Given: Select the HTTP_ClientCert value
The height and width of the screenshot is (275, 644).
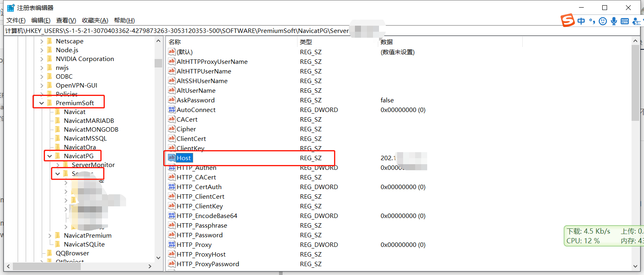Looking at the screenshot, I should pyautogui.click(x=200, y=196).
